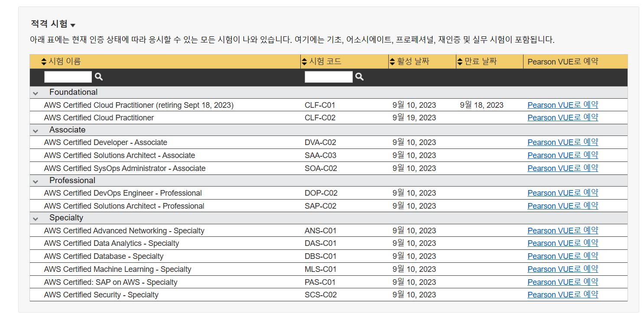This screenshot has height=313, width=644.
Task: Focus the exam code search field
Action: [x=329, y=77]
